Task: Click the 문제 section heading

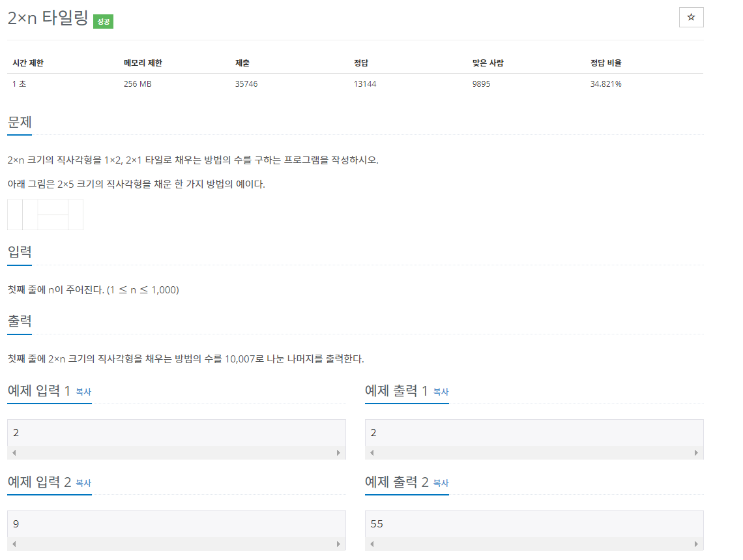Action: pos(19,122)
